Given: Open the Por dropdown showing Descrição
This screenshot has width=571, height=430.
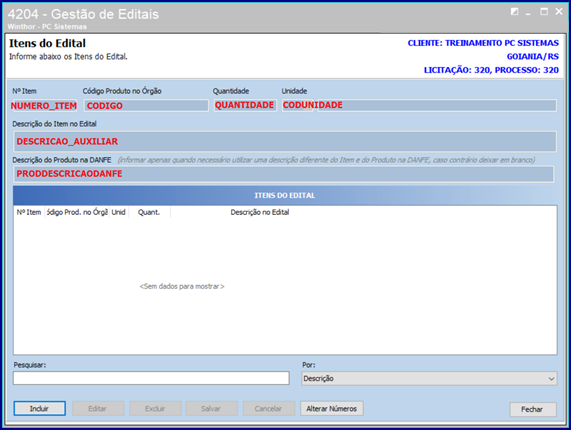Looking at the screenshot, I should (429, 379).
